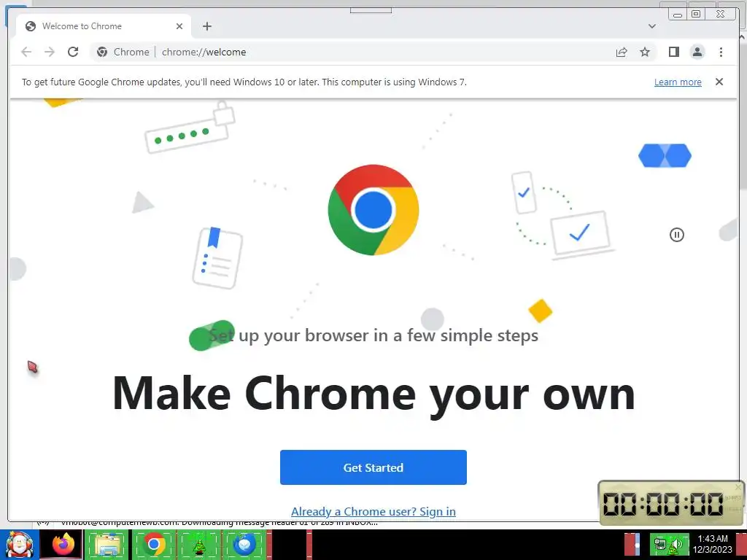Expand the tab search chevron

point(652,26)
